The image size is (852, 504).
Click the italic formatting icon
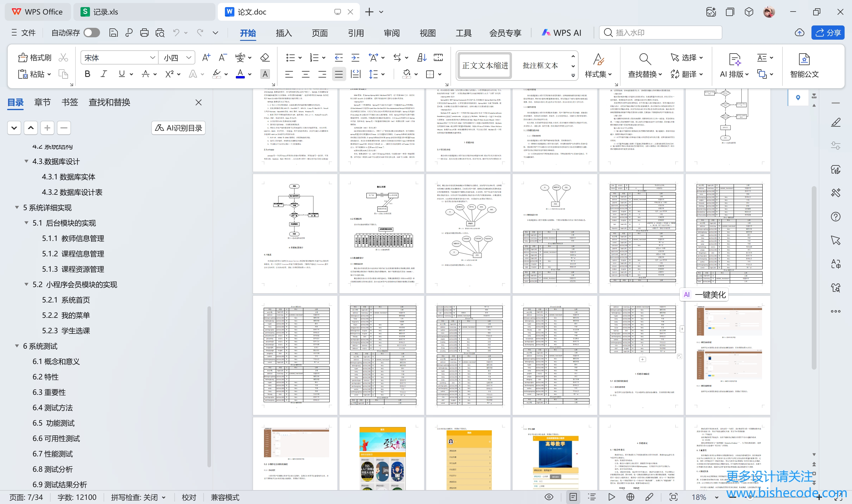[104, 74]
